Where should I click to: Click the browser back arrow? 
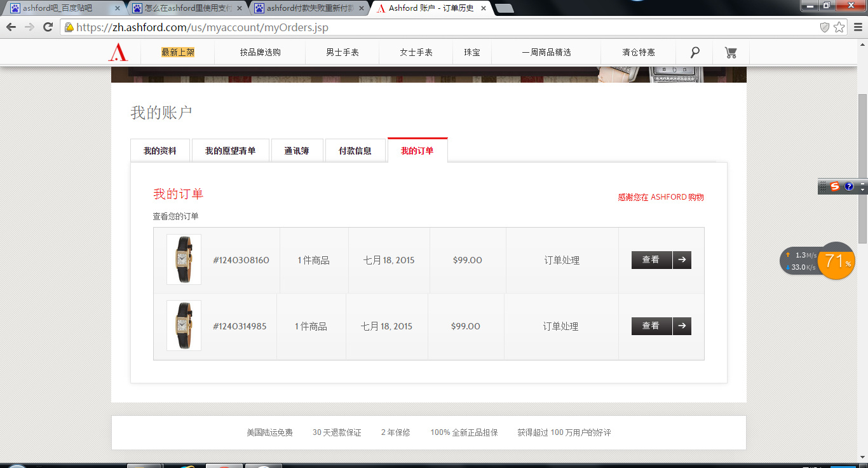click(x=11, y=27)
